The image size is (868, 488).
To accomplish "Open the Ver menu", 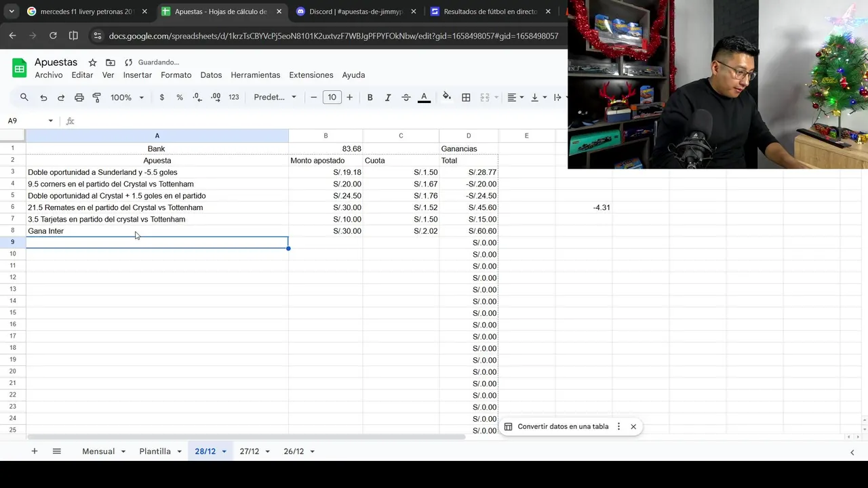I will pos(108,75).
